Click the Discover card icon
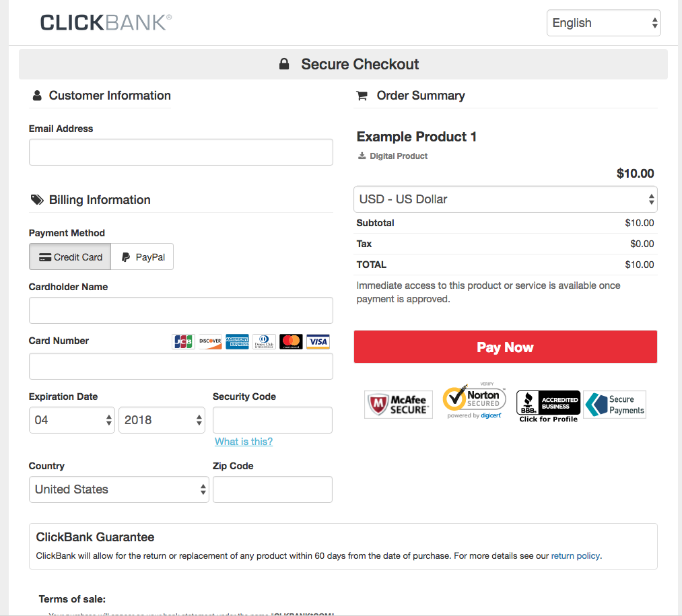The height and width of the screenshot is (616, 682). [210, 341]
